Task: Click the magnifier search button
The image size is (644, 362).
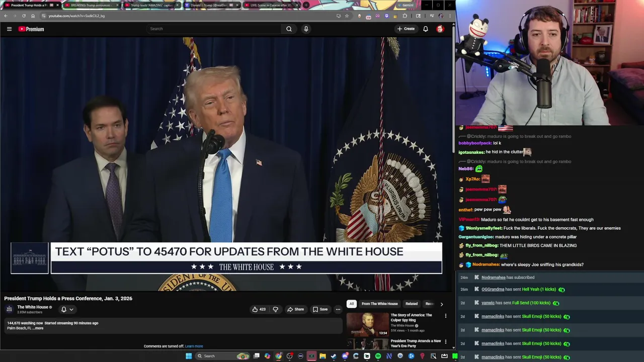Action: point(289,29)
